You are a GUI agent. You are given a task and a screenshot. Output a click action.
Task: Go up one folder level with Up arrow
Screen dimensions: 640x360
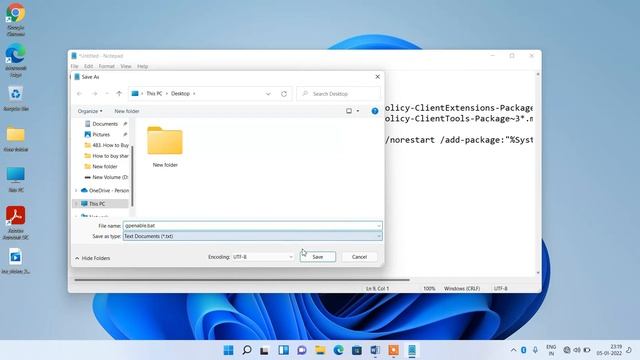119,94
